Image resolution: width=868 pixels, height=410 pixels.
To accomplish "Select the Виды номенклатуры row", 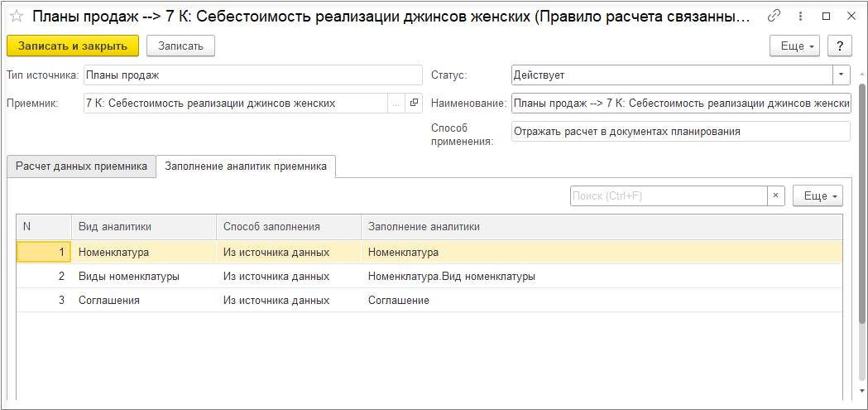I will click(128, 277).
